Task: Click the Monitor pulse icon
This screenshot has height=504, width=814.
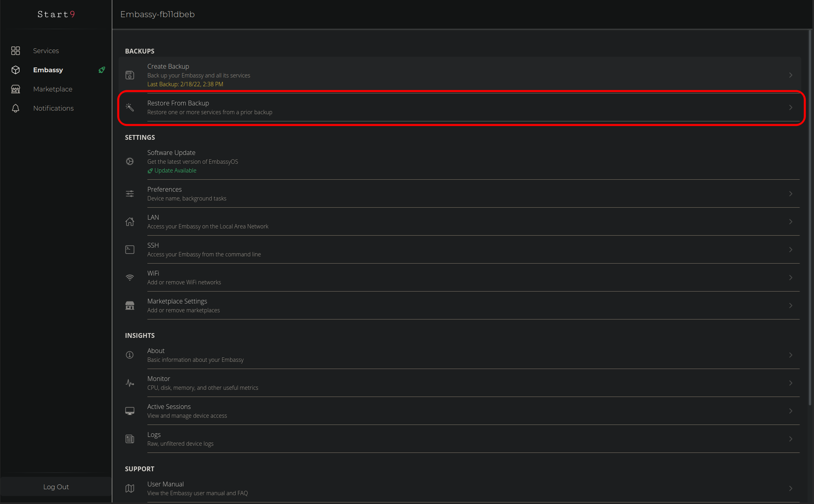Action: pyautogui.click(x=130, y=383)
